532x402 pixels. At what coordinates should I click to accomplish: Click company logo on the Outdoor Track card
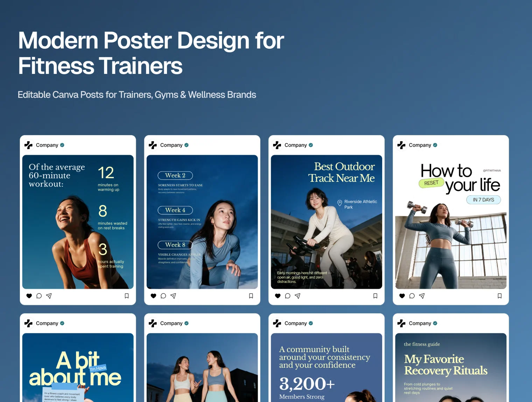(x=277, y=145)
